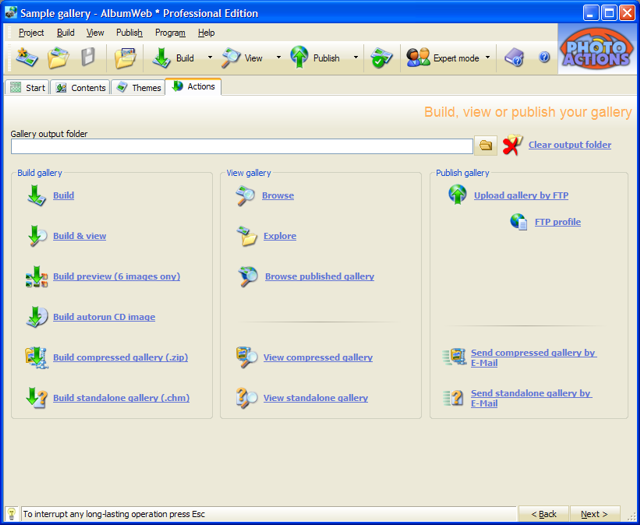Switch to the Themes tab
Viewport: 640px width, 525px height.
click(x=138, y=87)
